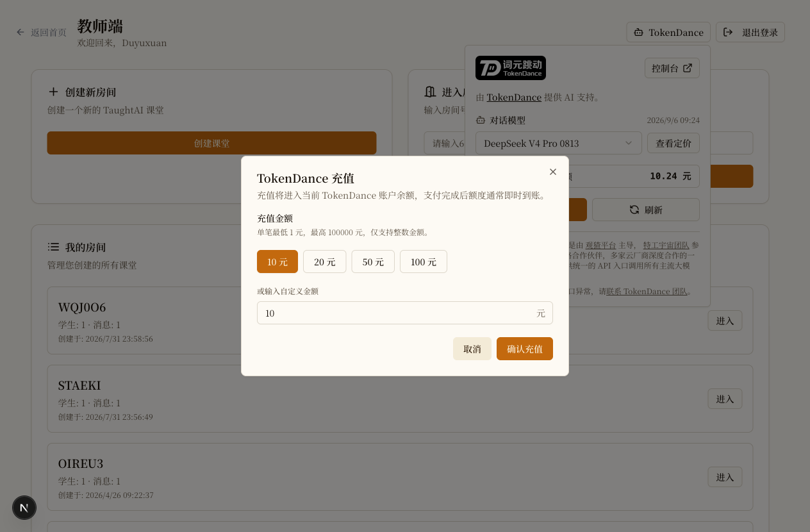Confirm recharge with 确认充值 button

click(x=525, y=349)
